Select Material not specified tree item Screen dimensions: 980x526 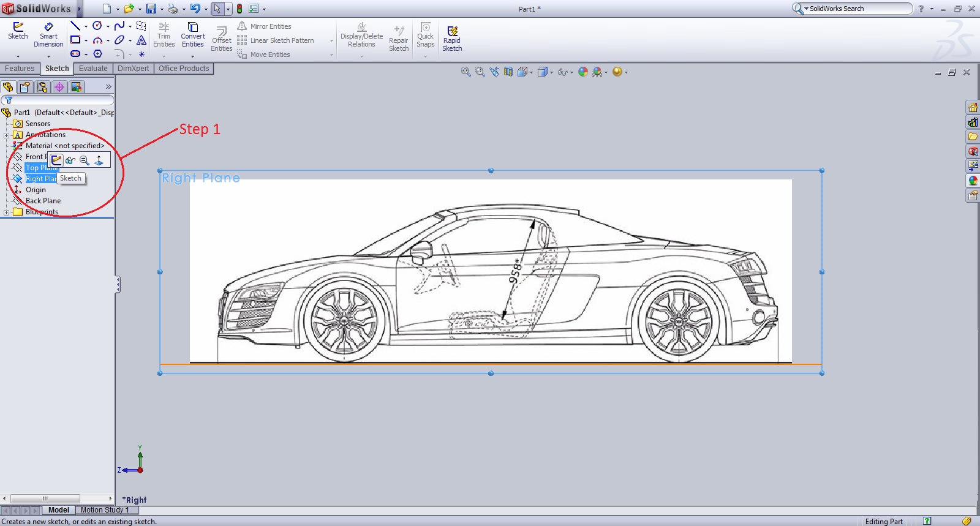(65, 146)
